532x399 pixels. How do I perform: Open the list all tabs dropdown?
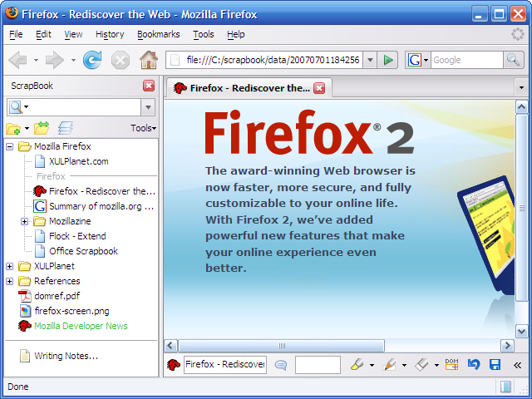pyautogui.click(x=521, y=88)
